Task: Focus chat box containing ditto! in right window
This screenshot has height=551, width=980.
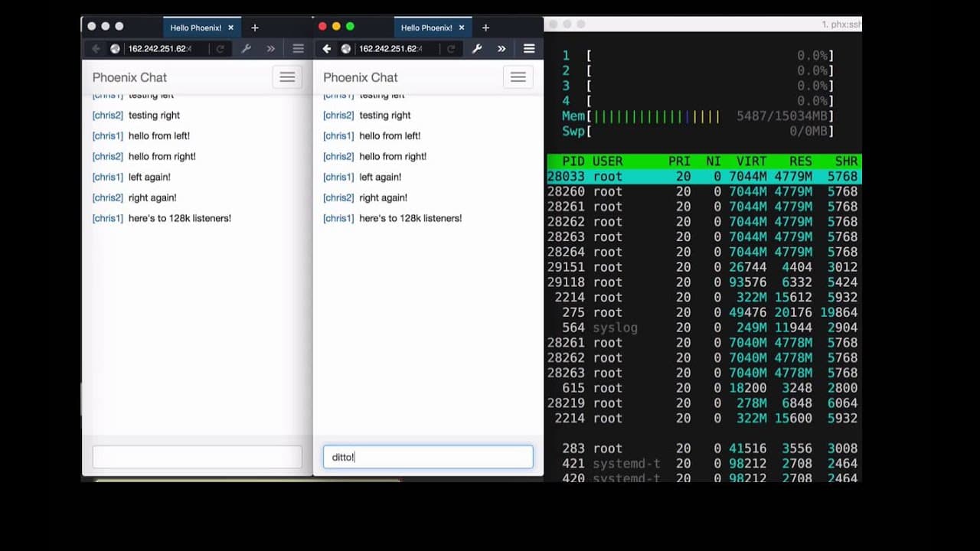Action: (x=428, y=457)
